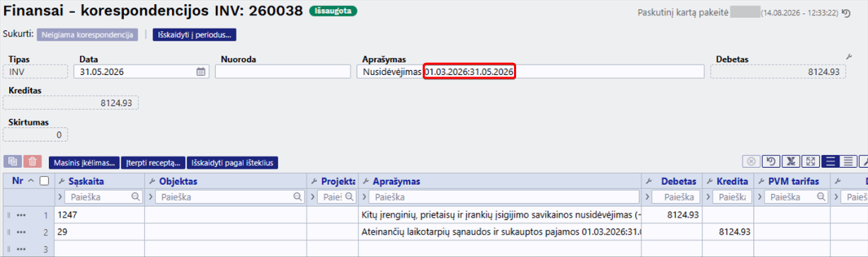Expand filter options arrow for Objektas column

tap(152, 197)
